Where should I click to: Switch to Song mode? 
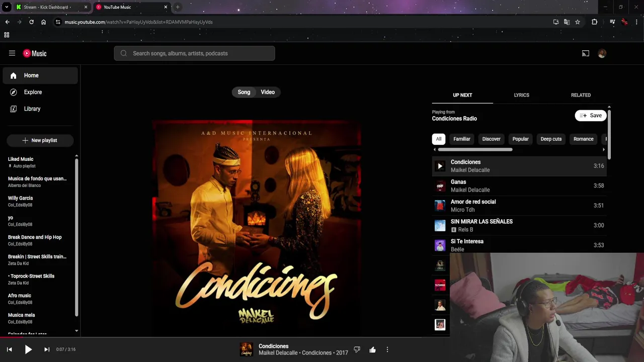point(244,92)
